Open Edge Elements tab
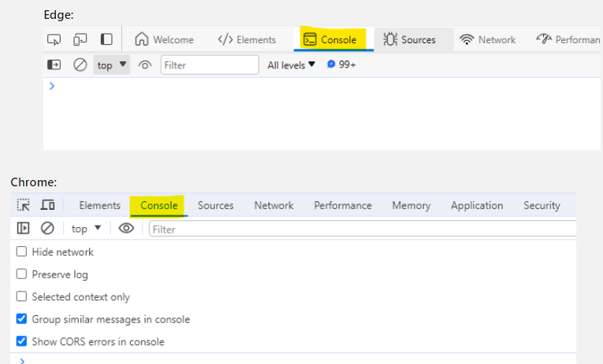The width and height of the screenshot is (603, 364). point(247,39)
